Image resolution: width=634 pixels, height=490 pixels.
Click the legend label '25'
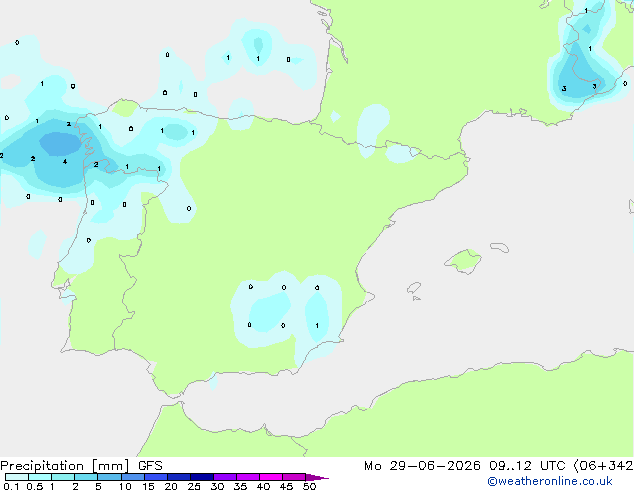194,486
